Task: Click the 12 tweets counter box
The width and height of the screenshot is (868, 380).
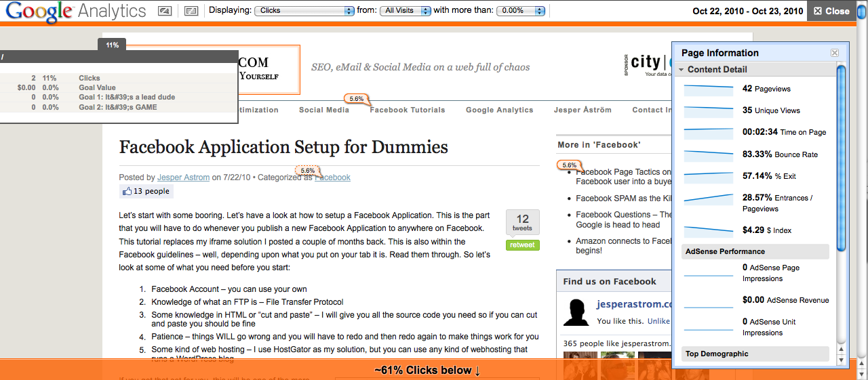Action: [x=523, y=222]
